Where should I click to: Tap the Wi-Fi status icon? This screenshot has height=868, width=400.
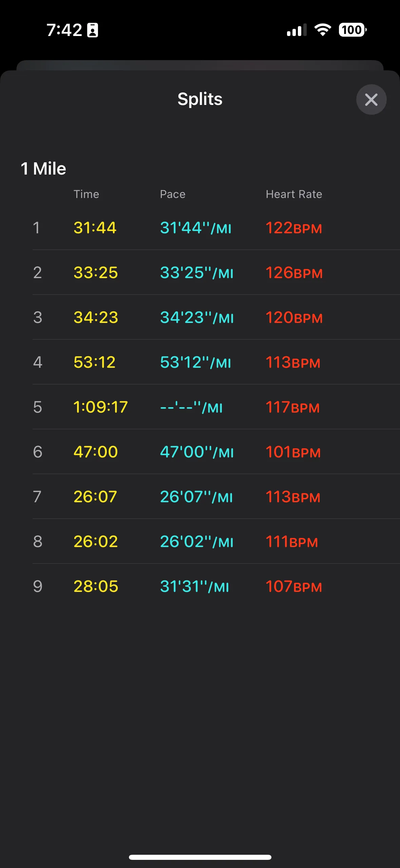pyautogui.click(x=323, y=30)
